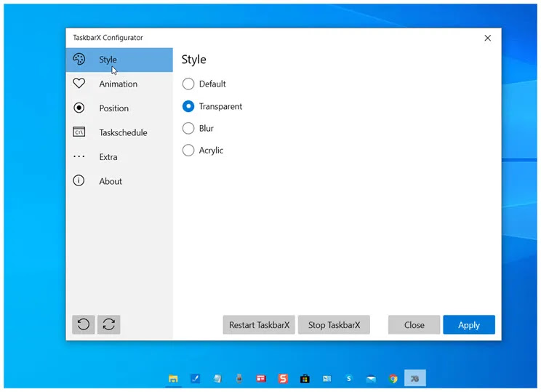Click the Stop TaskbarX button
The width and height of the screenshot is (541, 392).
[x=334, y=324]
